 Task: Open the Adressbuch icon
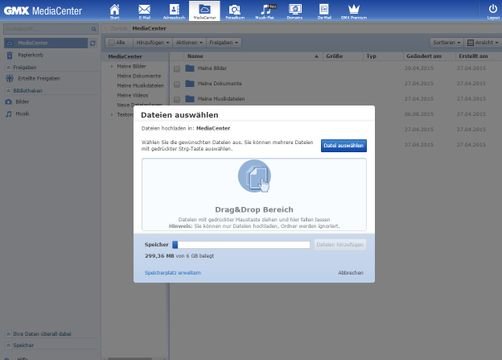pyautogui.click(x=174, y=11)
